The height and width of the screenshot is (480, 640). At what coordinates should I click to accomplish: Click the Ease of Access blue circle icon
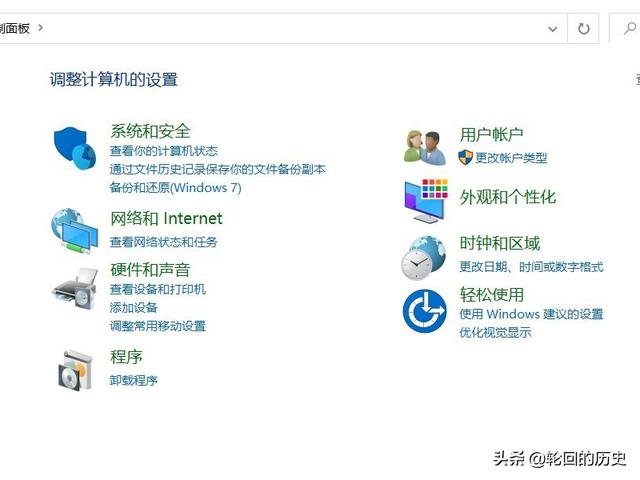point(424,311)
